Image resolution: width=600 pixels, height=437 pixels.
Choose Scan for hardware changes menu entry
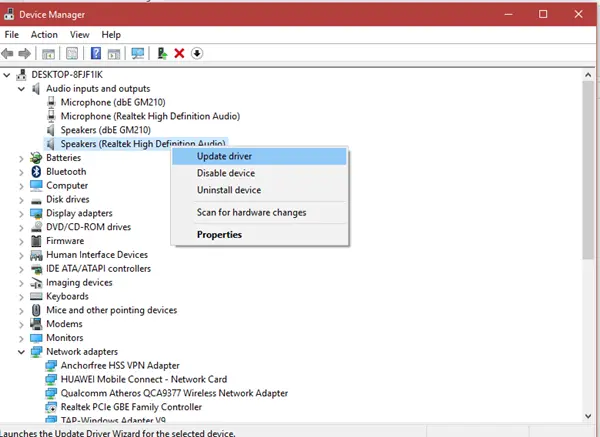coord(259,212)
